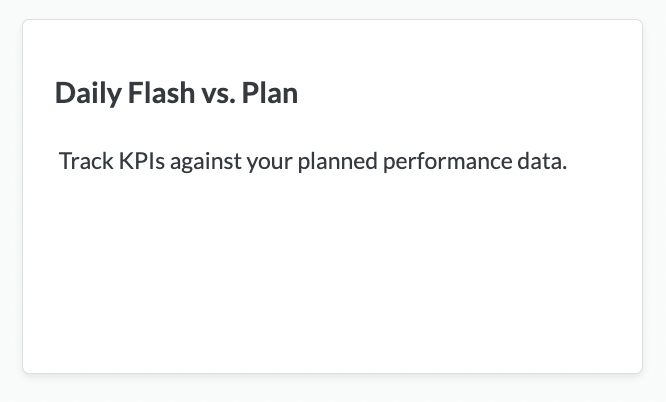Screen dimensions: 666x402
Task: Click the word "Plan" in the card title
Action: pos(270,93)
